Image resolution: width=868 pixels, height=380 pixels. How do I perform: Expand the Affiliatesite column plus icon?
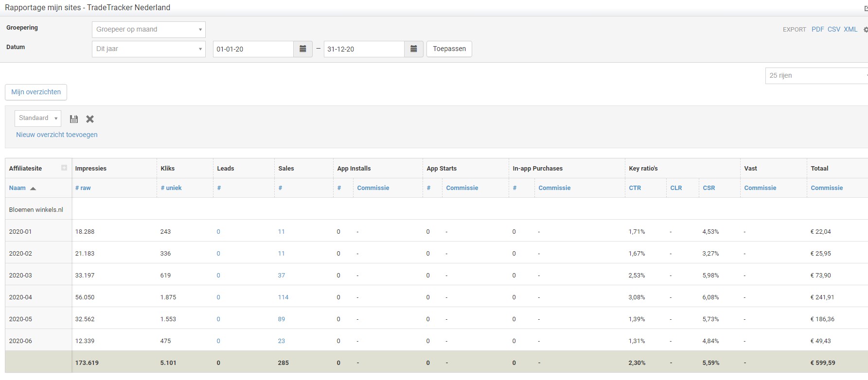coord(64,168)
